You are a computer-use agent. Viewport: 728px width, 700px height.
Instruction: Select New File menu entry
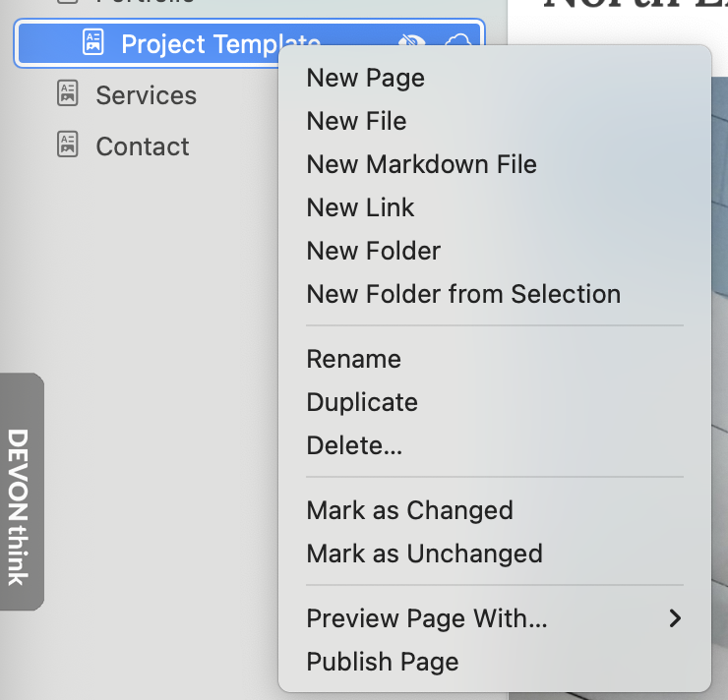[356, 121]
